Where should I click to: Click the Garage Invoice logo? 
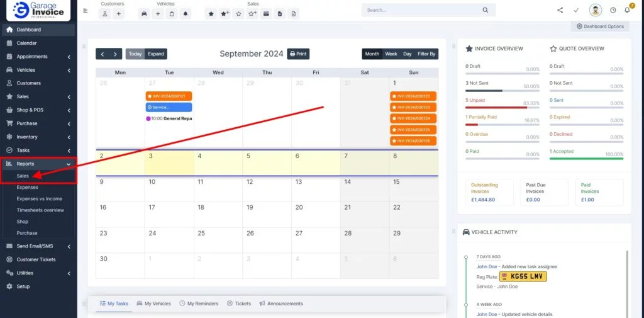38,10
